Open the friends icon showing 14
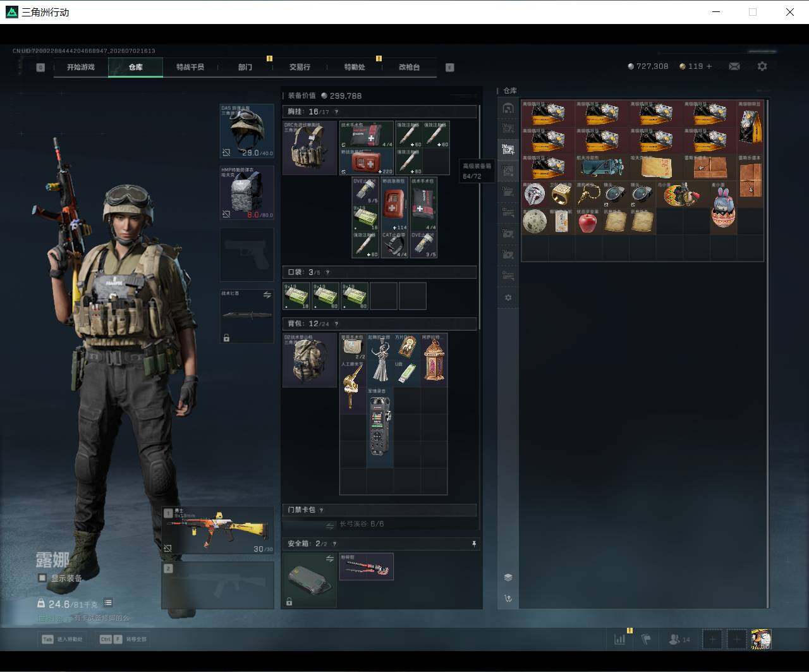 point(679,639)
